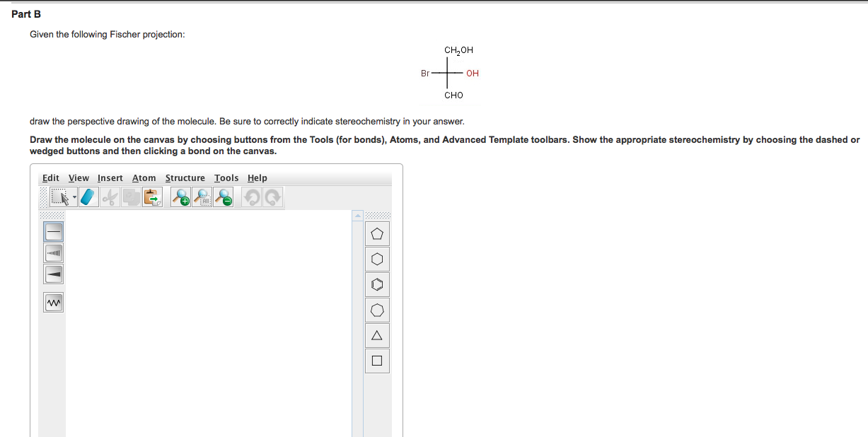Screen dimensions: 868x437
Task: Click the Undo icon
Action: (252, 197)
